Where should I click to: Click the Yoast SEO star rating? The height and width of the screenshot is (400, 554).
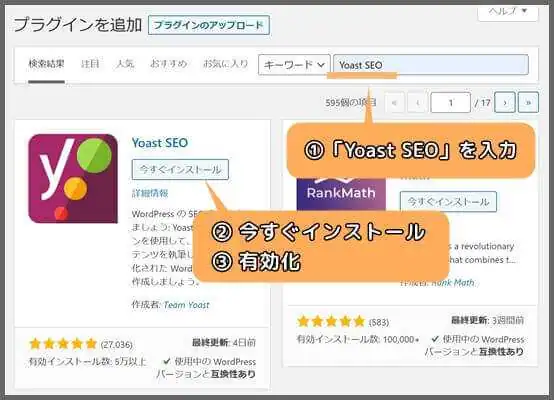[x=63, y=344]
